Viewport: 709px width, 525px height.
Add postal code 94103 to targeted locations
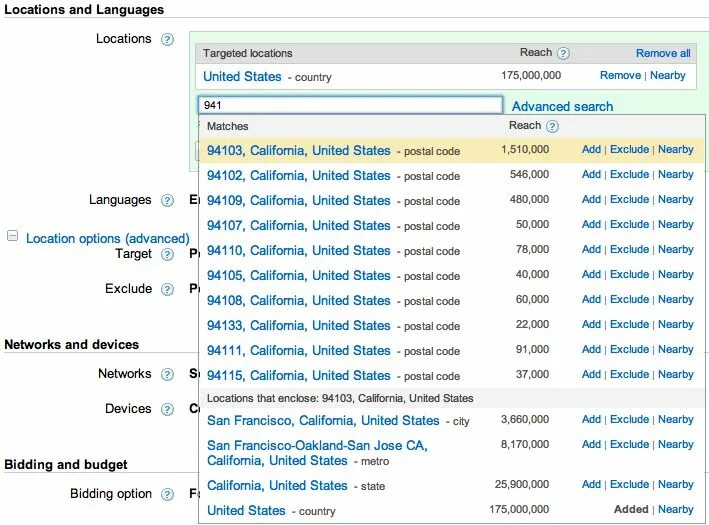point(591,150)
